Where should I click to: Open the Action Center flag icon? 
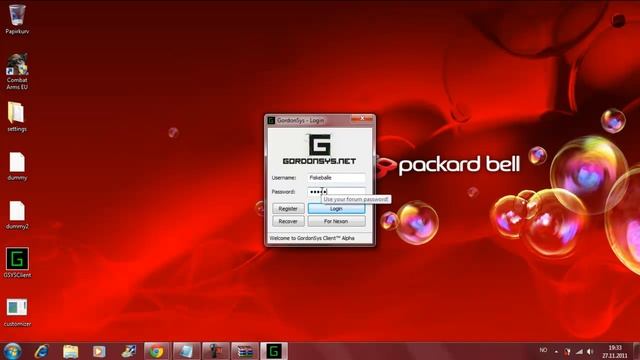567,351
